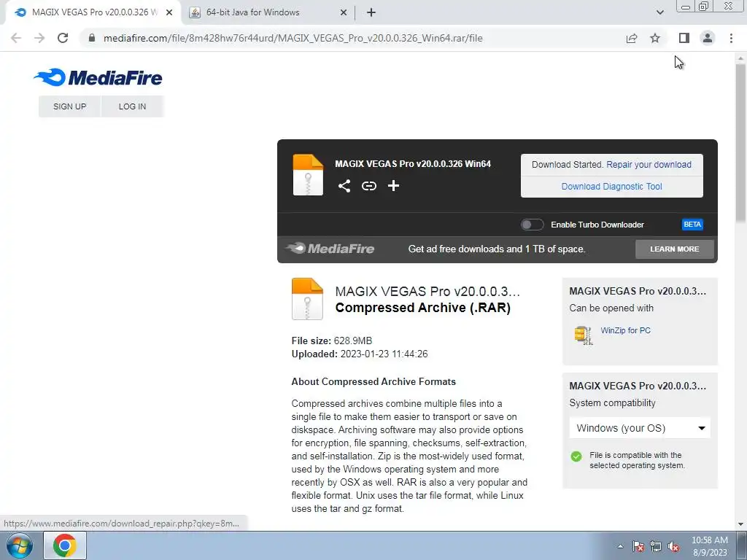
Task: Click the address bar URL
Action: tap(293, 38)
